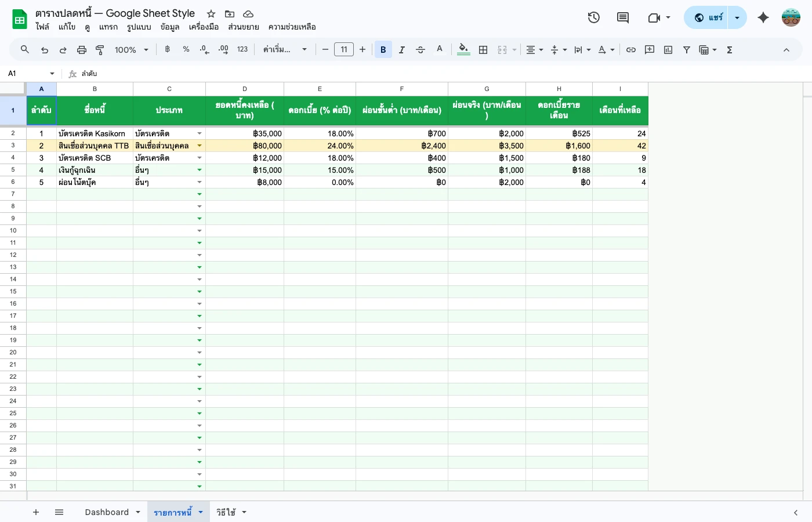The width and height of the screenshot is (812, 522).
Task: Click the decrease decimal places icon
Action: coord(204,49)
